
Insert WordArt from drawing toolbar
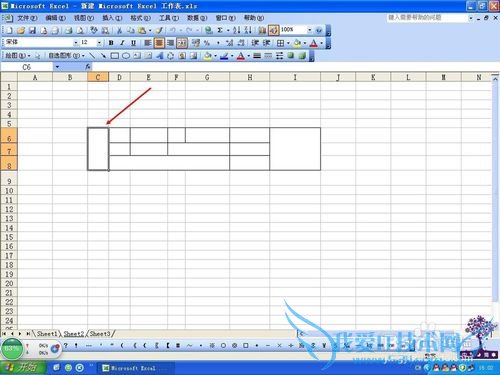coord(160,56)
